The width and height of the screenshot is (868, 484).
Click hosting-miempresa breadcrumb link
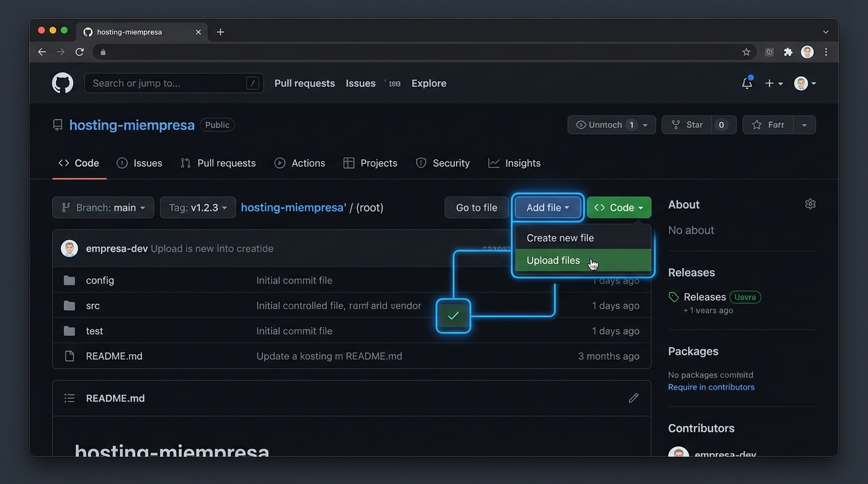[293, 207]
